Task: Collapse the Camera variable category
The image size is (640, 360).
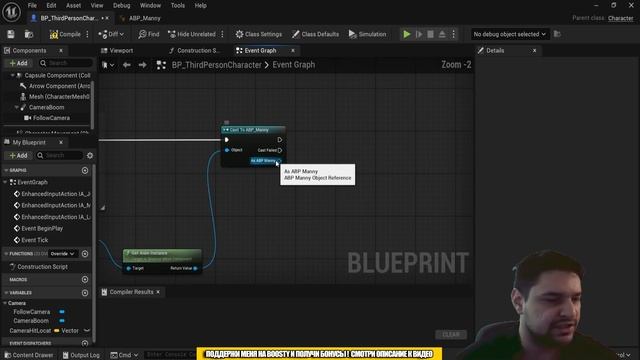Action: coord(5,303)
